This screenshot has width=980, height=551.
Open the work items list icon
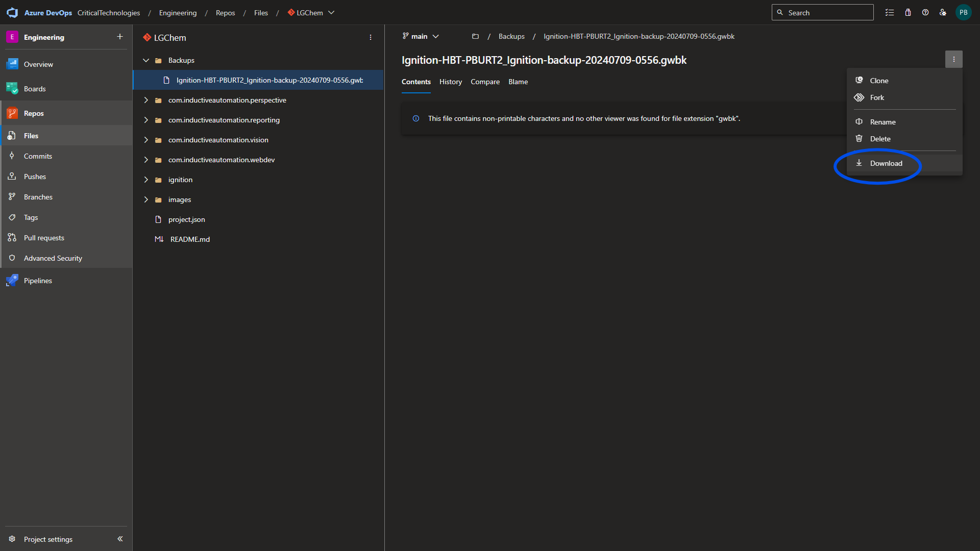[x=890, y=13]
